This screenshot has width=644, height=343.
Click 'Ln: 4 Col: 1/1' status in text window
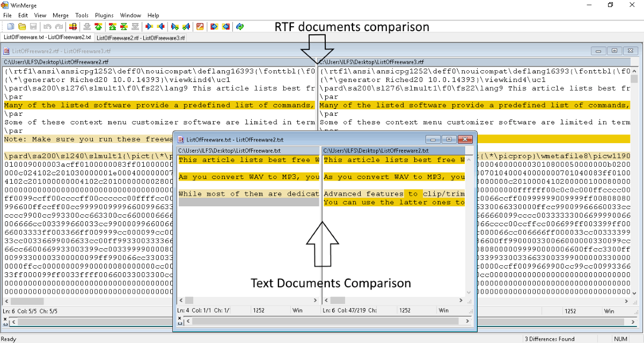pos(204,310)
